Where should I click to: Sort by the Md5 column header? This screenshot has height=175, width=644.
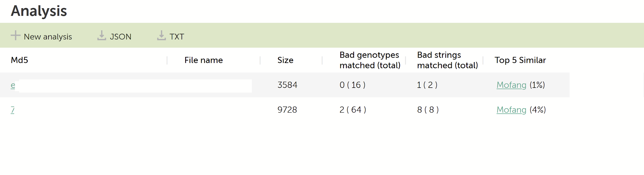point(19,60)
